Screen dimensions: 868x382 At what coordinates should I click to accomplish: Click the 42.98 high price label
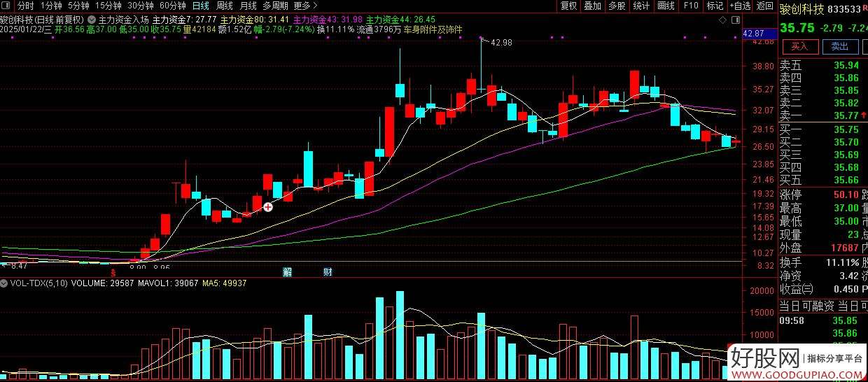point(501,43)
